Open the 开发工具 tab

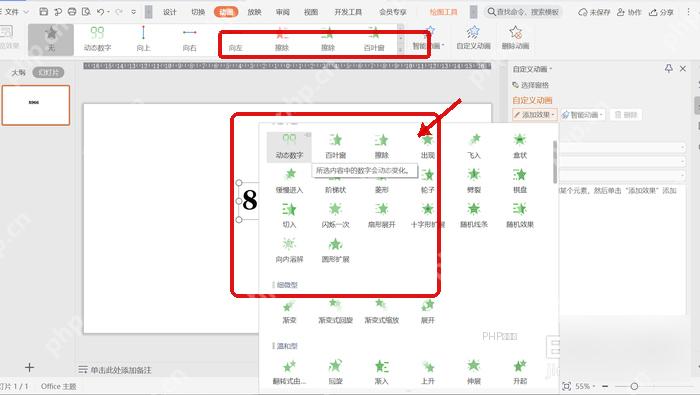[348, 12]
